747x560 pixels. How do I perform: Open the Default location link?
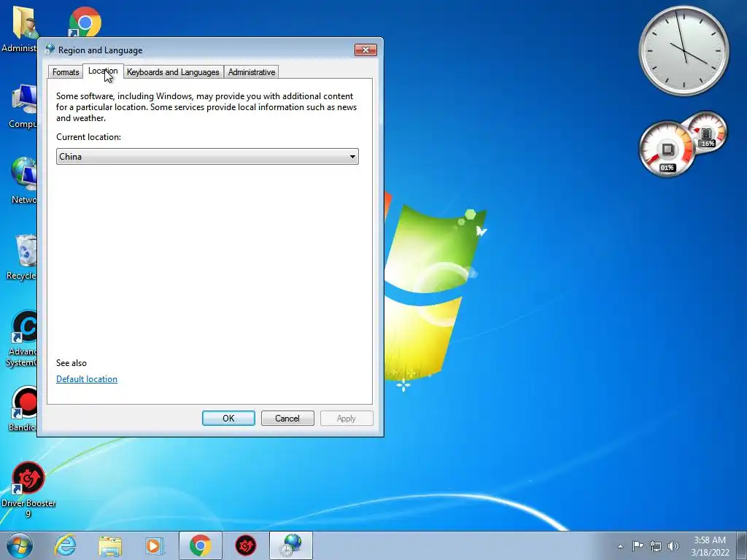point(87,379)
